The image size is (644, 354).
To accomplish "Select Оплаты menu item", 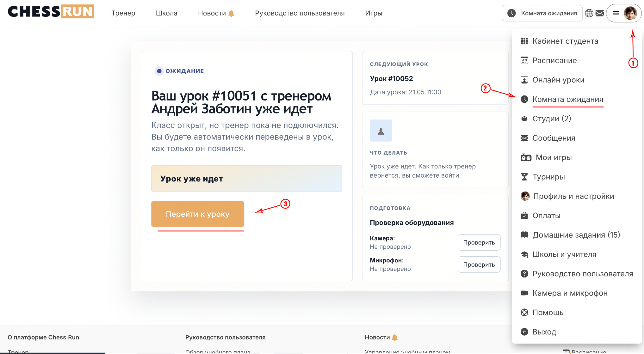I will coord(546,216).
